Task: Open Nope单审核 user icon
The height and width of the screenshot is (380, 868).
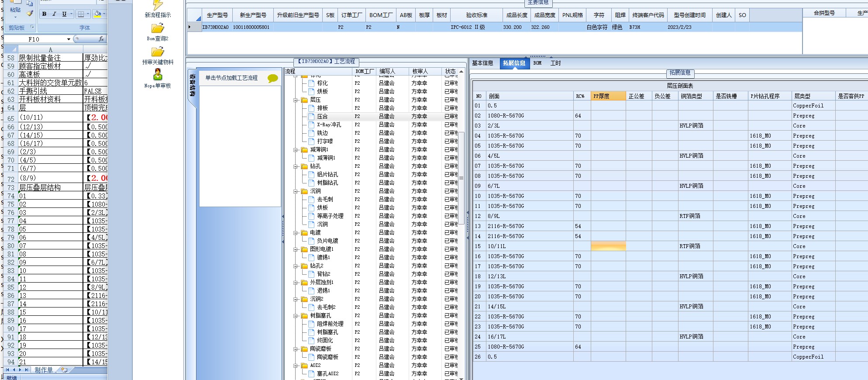Action: [x=158, y=75]
